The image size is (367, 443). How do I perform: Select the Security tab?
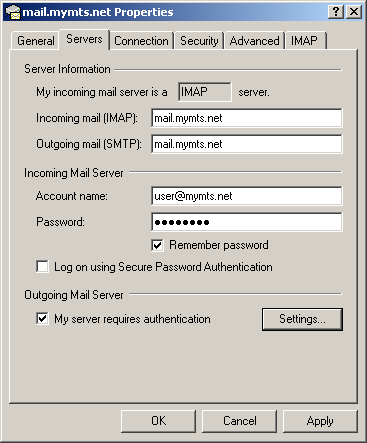coord(199,41)
